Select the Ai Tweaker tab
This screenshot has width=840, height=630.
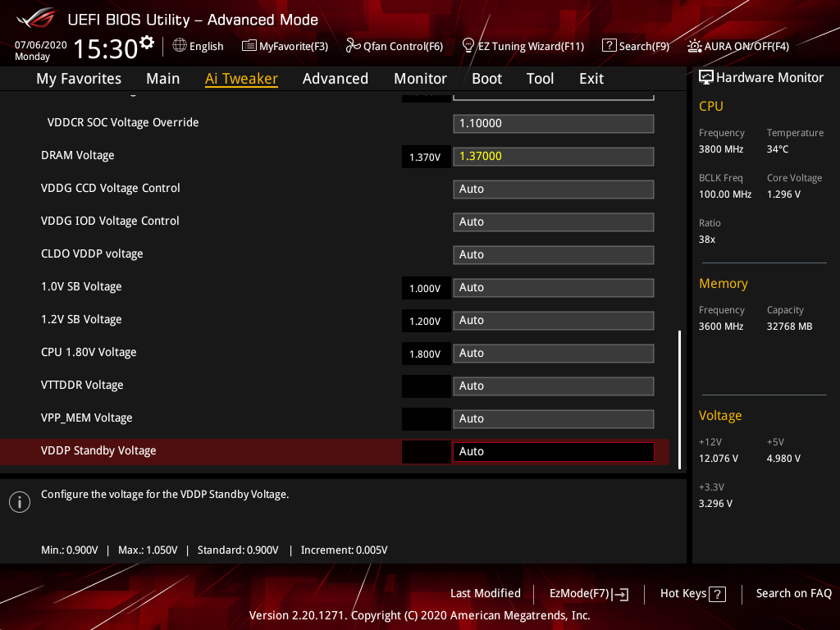point(241,79)
